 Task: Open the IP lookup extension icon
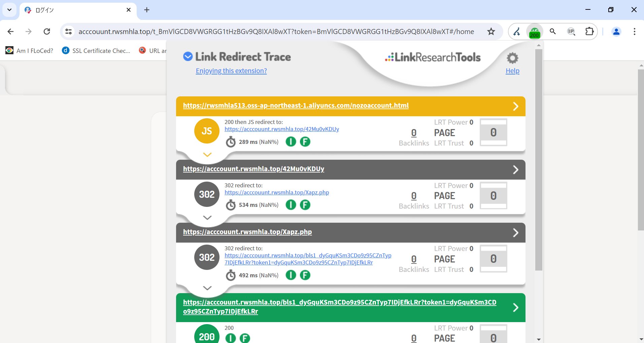pos(571,32)
